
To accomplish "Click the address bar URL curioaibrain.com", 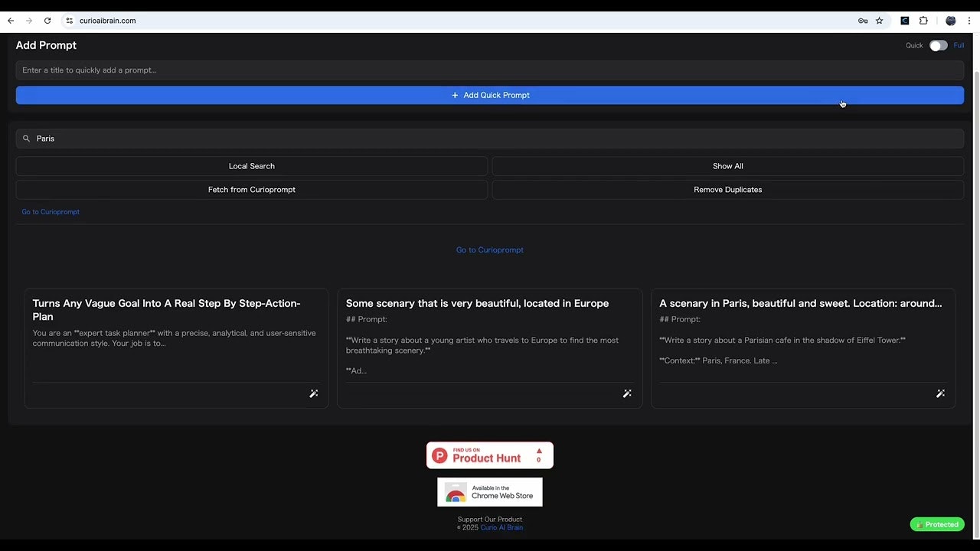I will point(107,21).
